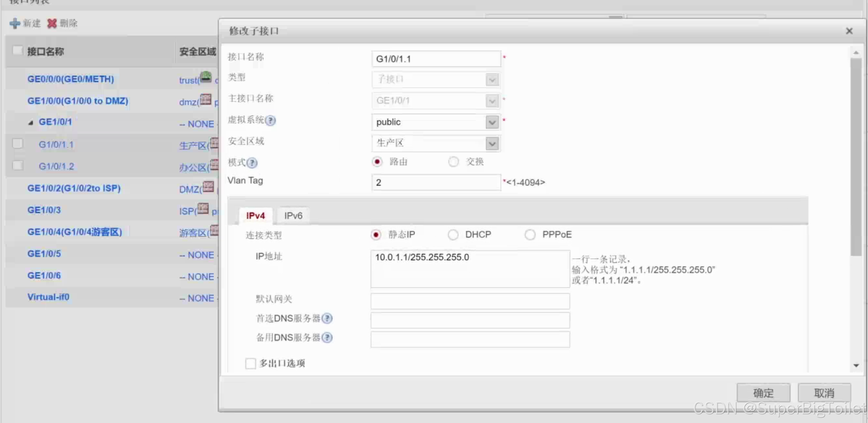Click the dmz zone firewall icon in GE1/0/0 row
The image size is (868, 423).
[206, 99]
